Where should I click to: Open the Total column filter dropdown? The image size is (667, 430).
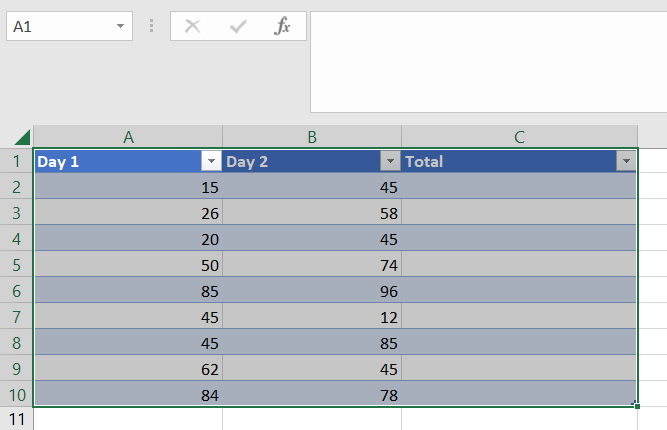click(x=626, y=161)
